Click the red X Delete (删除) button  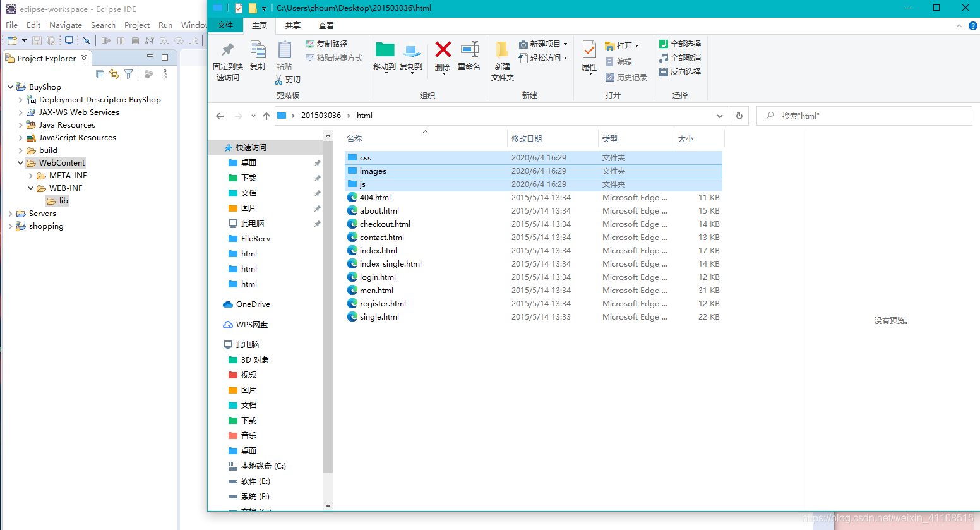coord(443,57)
